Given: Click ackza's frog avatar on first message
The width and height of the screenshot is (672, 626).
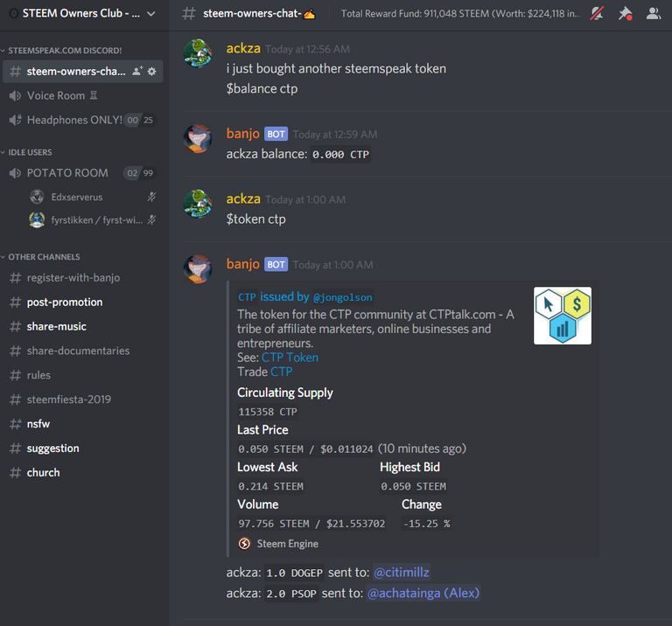Looking at the screenshot, I should 198,53.
